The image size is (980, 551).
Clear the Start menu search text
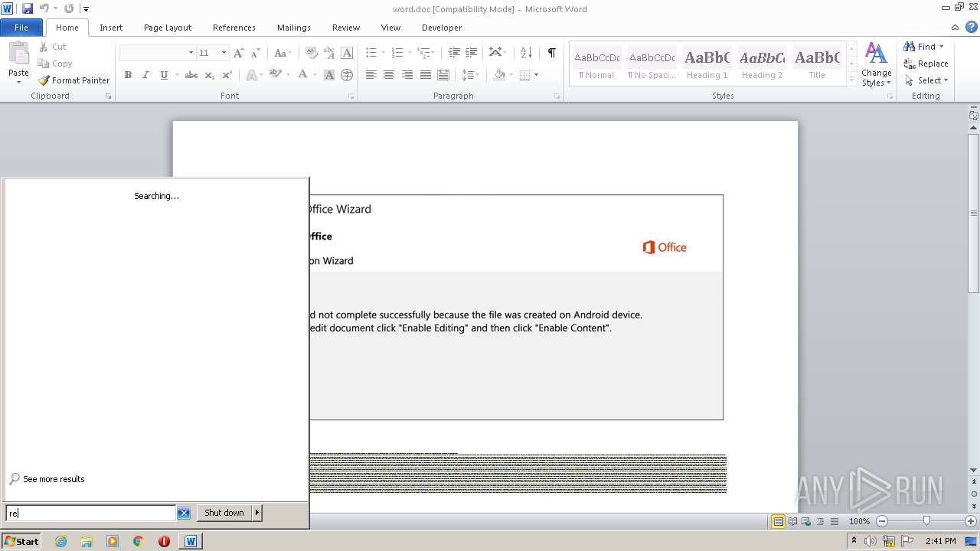[x=184, y=514]
